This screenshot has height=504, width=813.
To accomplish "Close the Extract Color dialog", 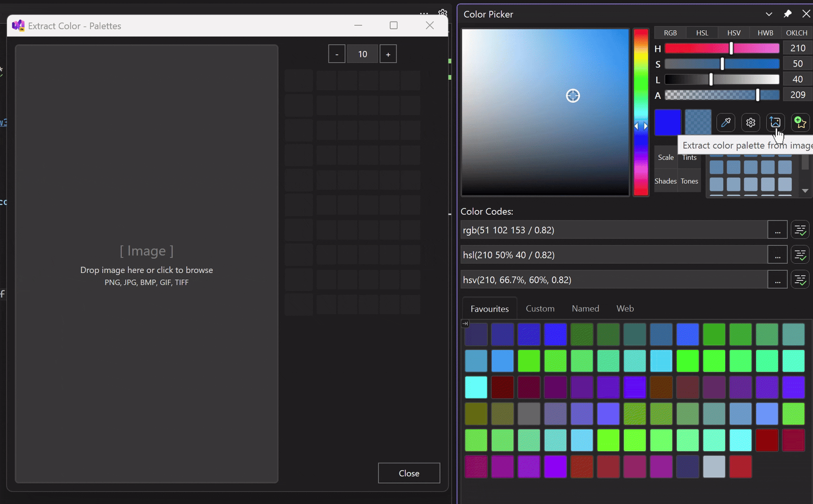I will tap(430, 25).
